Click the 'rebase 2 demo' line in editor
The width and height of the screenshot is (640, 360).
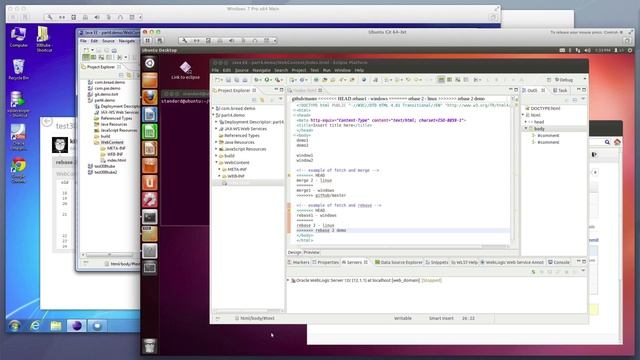[x=321, y=231]
